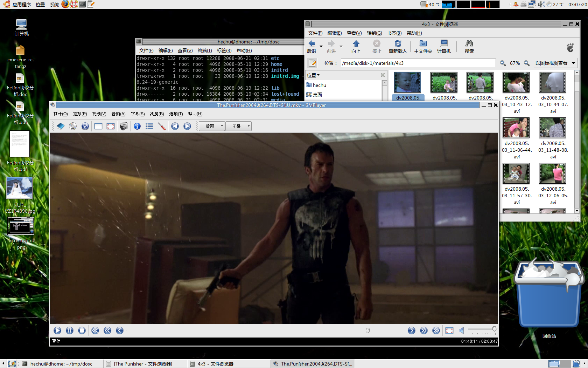This screenshot has height=368, width=588.
Task: Click the open URL globe icon in SMPlayer
Action: [x=85, y=126]
